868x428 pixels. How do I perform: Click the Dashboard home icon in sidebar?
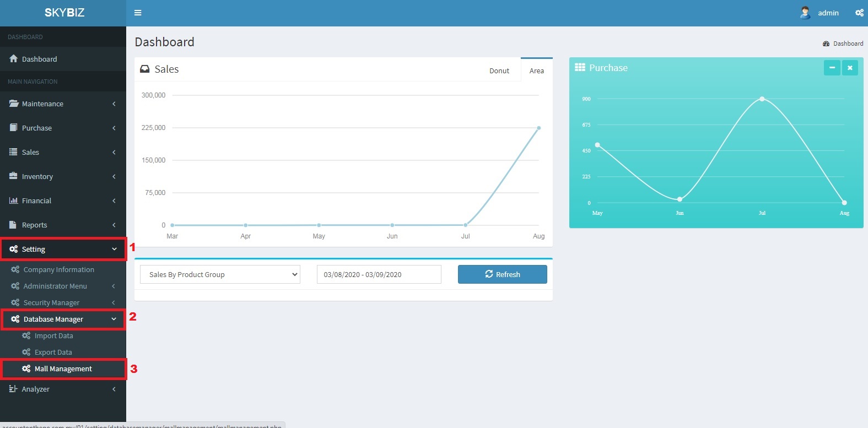coord(14,59)
